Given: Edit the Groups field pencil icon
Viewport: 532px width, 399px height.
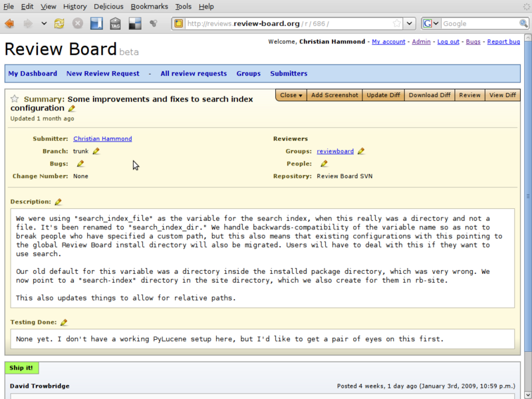Looking at the screenshot, I should [x=361, y=151].
